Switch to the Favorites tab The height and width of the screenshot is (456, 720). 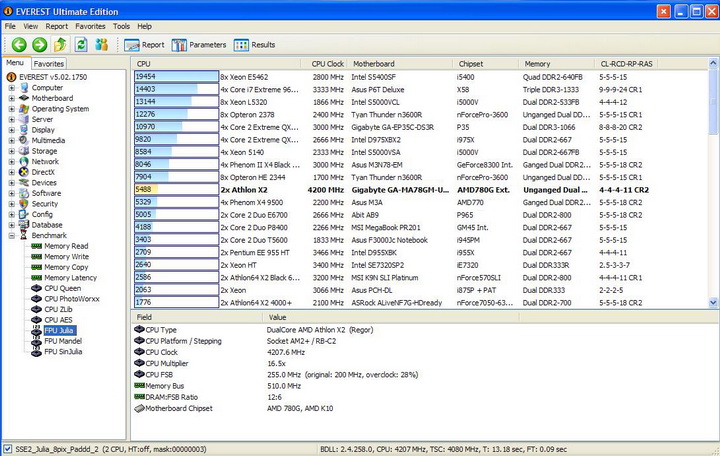point(49,64)
